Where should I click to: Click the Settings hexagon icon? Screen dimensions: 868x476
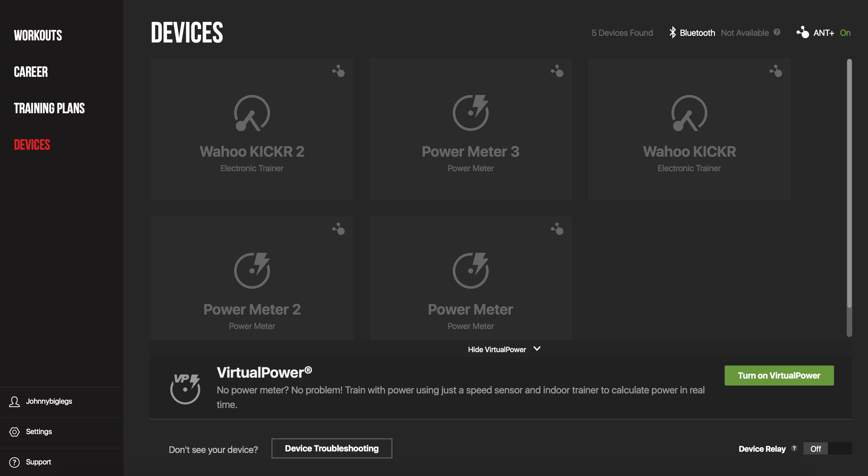(14, 432)
